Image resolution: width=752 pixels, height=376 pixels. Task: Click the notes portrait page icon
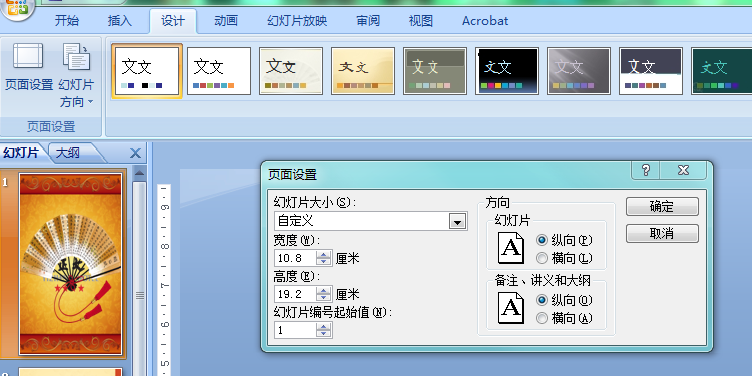point(511,308)
